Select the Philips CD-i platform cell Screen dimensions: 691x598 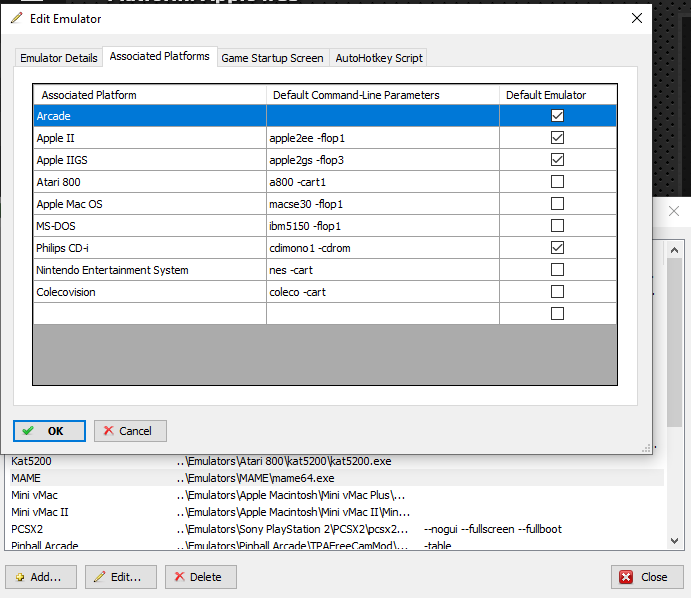click(x=150, y=248)
